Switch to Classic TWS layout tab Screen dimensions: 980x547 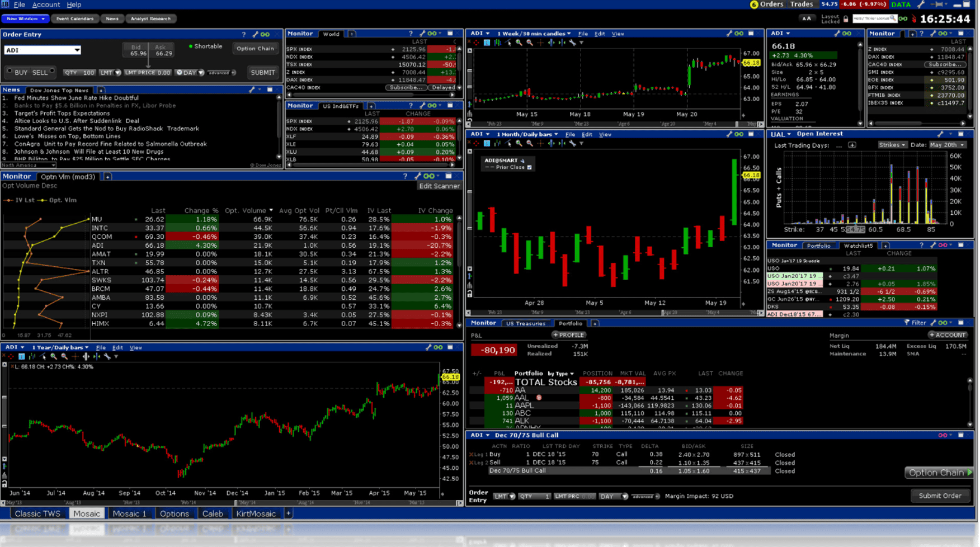37,513
